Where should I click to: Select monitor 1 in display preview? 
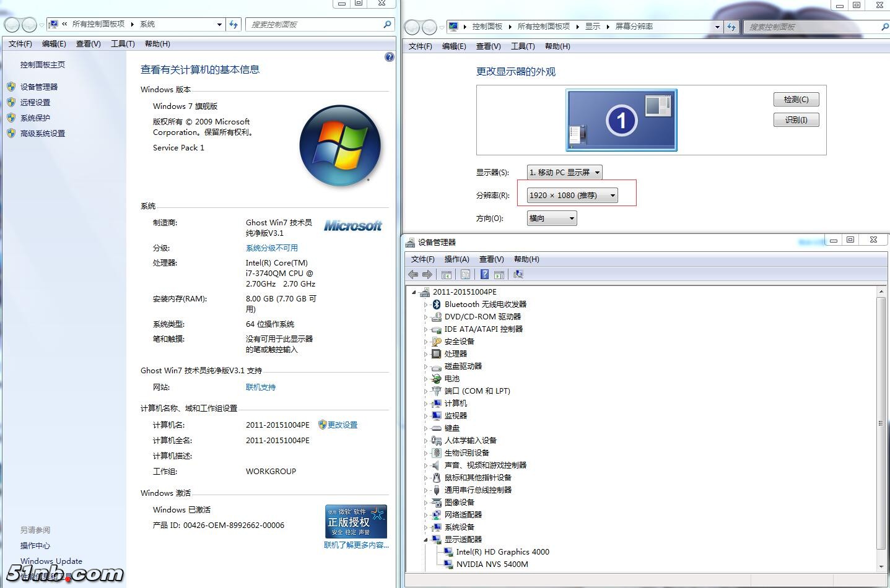point(621,120)
